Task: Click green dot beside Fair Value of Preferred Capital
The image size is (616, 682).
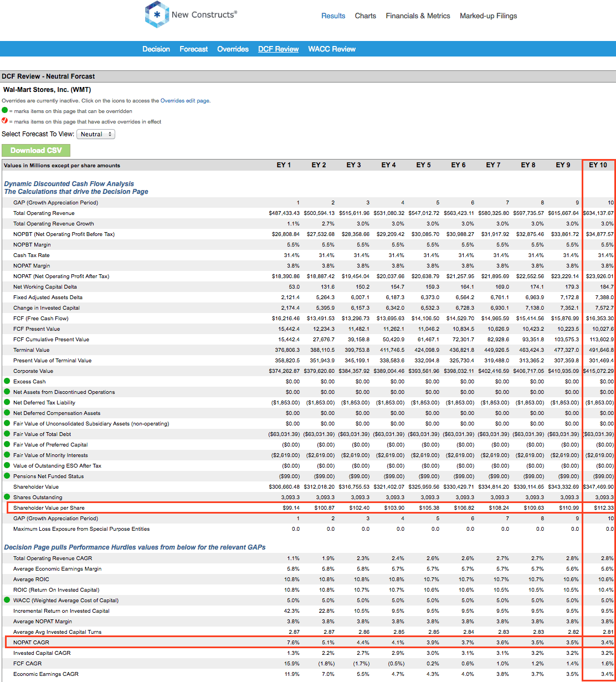Action: click(x=7, y=444)
